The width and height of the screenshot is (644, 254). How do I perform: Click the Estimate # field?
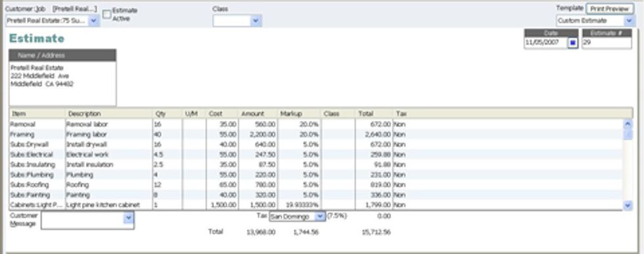607,43
